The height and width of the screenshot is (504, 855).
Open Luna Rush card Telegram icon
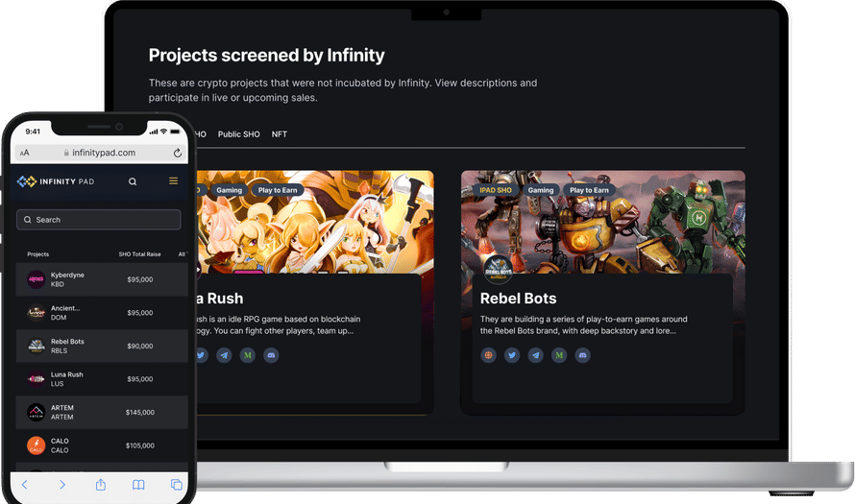(224, 355)
